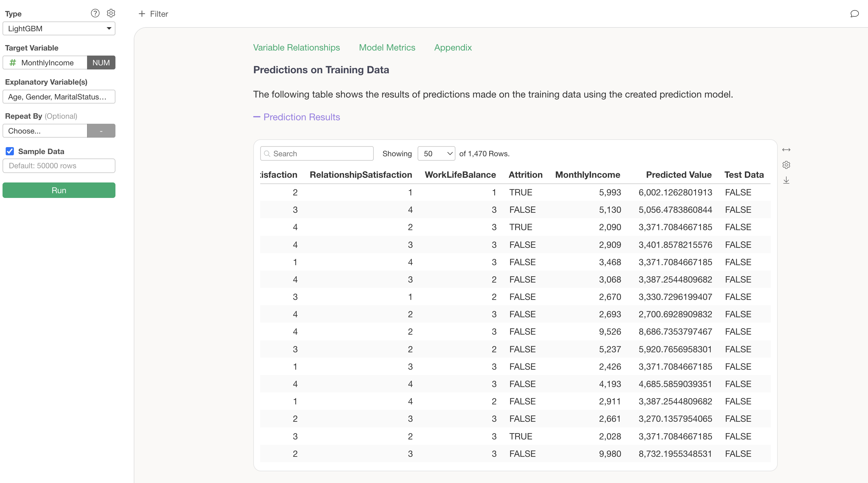Click the sample rows input field

[59, 166]
